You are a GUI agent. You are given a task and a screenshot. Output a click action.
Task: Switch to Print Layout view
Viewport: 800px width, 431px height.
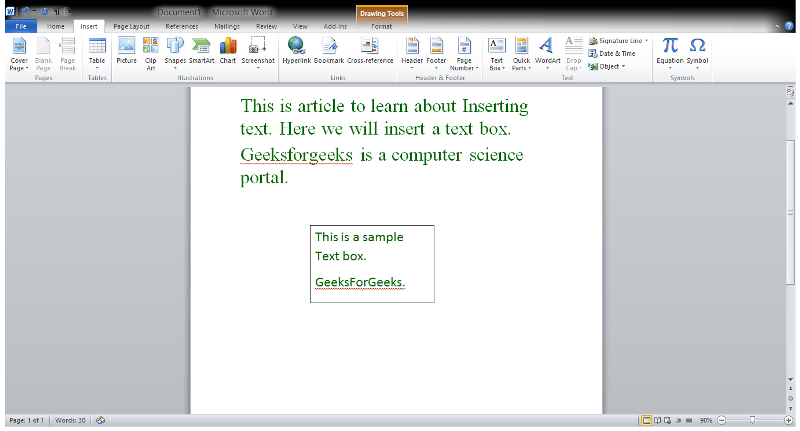[x=646, y=420]
